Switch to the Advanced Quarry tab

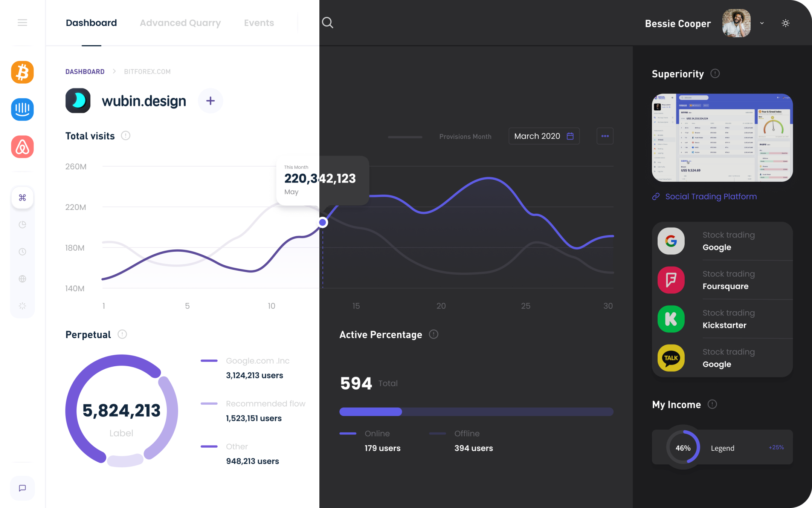(180, 23)
